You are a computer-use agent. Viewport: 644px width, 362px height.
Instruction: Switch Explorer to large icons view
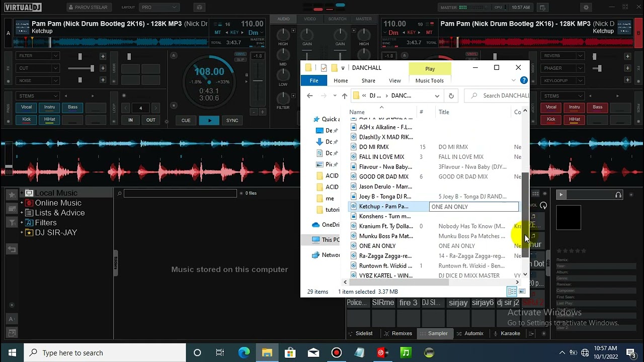[x=522, y=292]
